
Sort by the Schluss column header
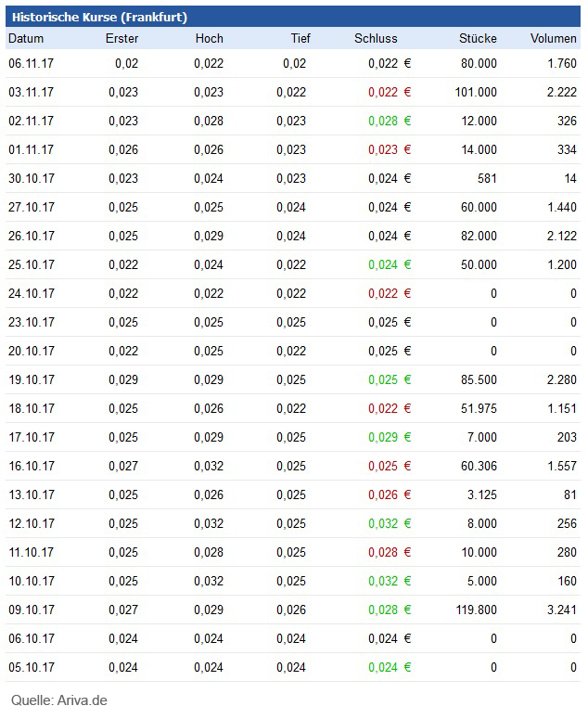point(376,39)
